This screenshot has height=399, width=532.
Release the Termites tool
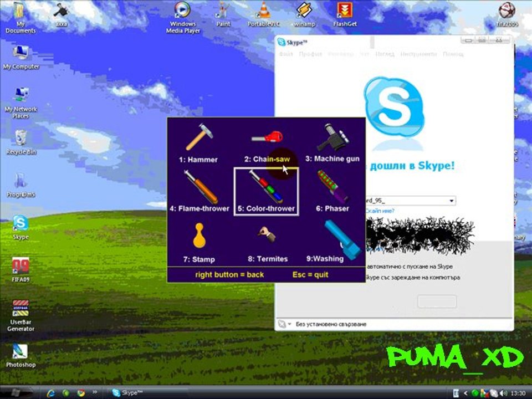tap(268, 244)
